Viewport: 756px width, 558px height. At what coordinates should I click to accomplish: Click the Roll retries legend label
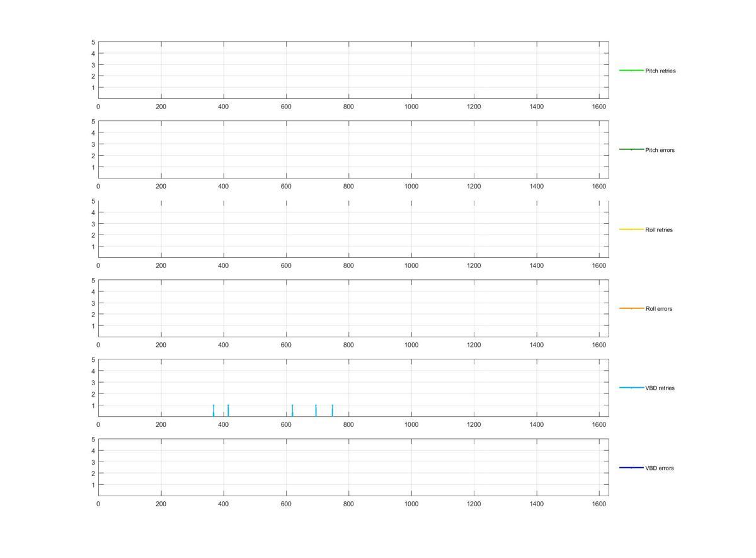click(659, 230)
